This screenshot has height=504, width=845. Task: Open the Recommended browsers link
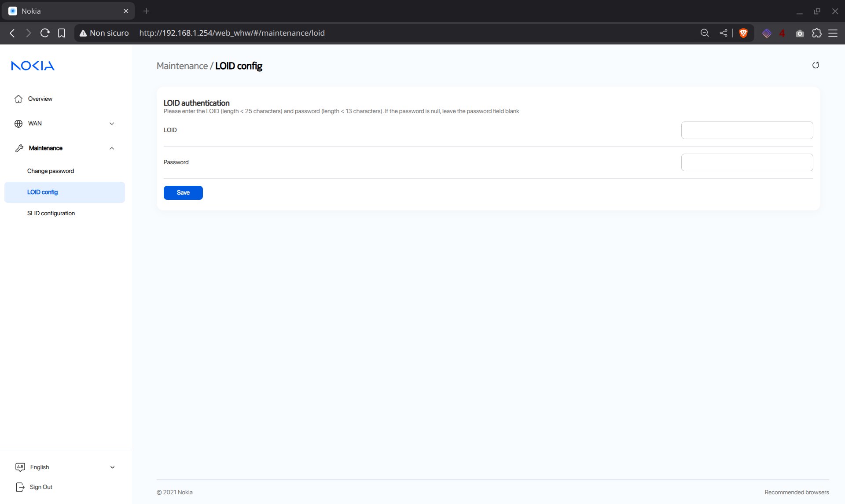797,492
